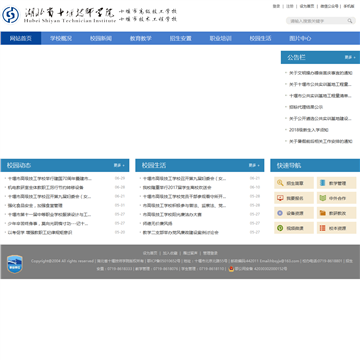Open notice 招标代理结果公示
360x360 pixels.
tap(306, 107)
